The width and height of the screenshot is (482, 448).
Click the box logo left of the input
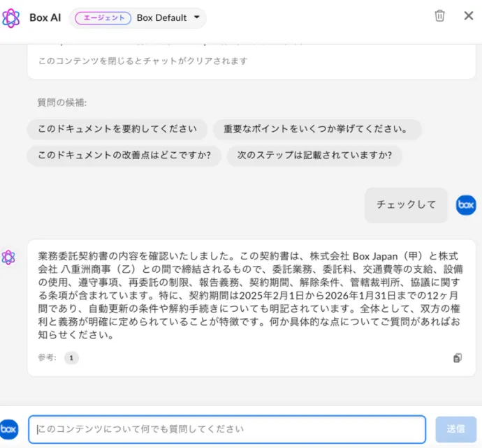[x=9, y=428]
